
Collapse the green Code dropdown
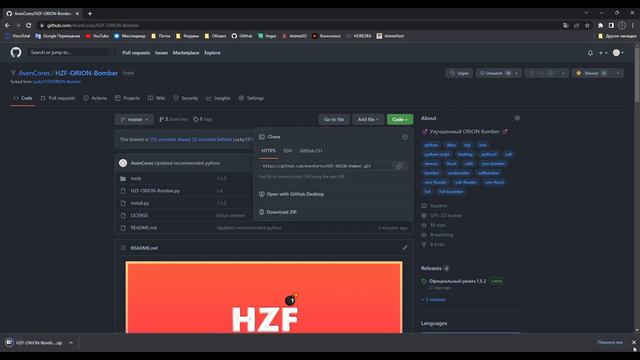tap(400, 120)
